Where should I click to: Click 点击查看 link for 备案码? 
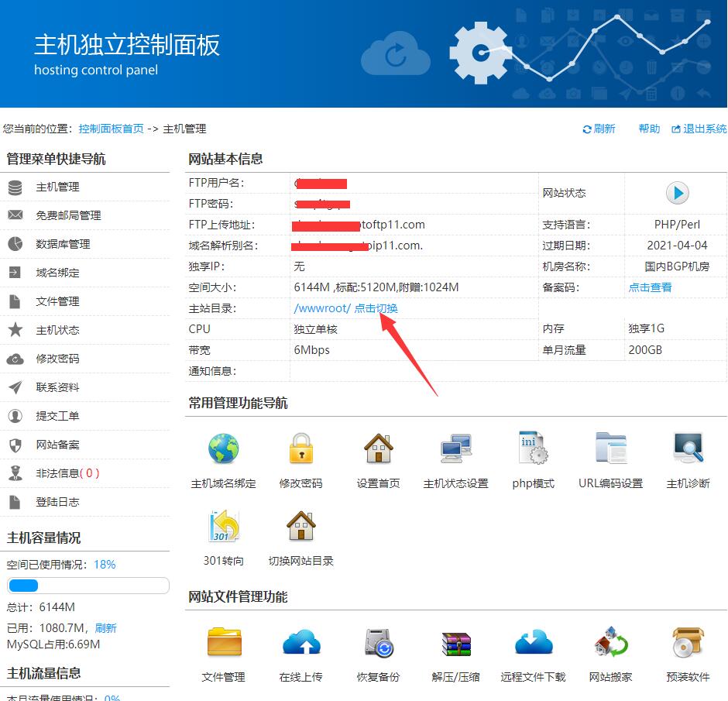click(x=650, y=287)
